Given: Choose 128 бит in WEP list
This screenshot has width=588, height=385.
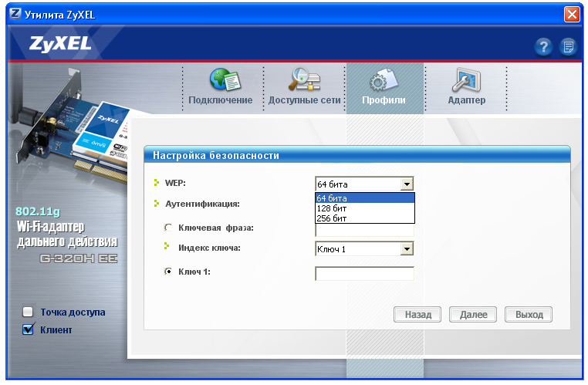Looking at the screenshot, I should coord(365,208).
